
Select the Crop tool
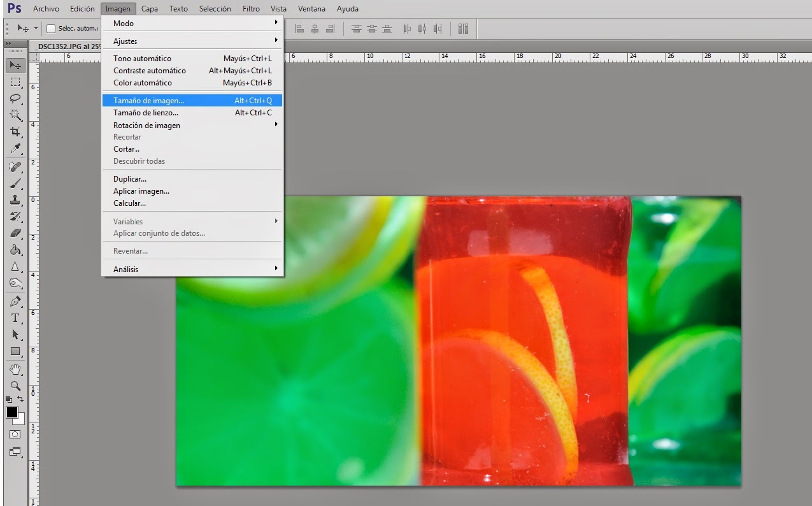pos(15,132)
